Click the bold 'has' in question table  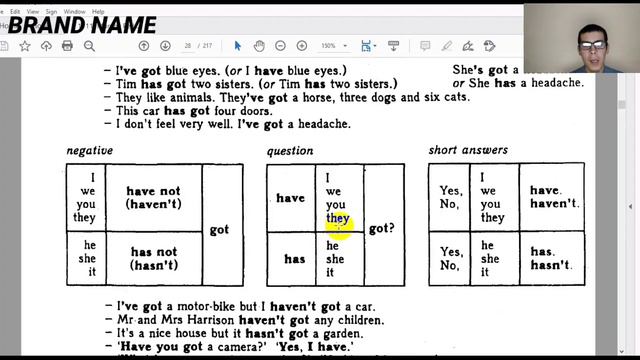[x=295, y=259]
